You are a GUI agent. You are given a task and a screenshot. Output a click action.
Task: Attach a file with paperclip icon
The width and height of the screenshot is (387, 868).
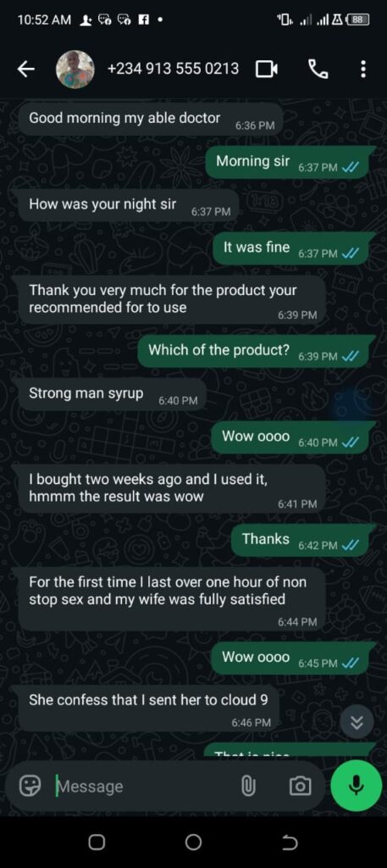[x=248, y=786]
